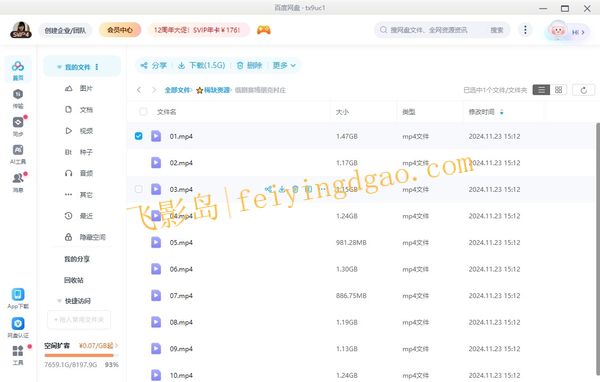
Task: Uncheck the 01.mp4 file checkbox
Action: click(x=139, y=136)
